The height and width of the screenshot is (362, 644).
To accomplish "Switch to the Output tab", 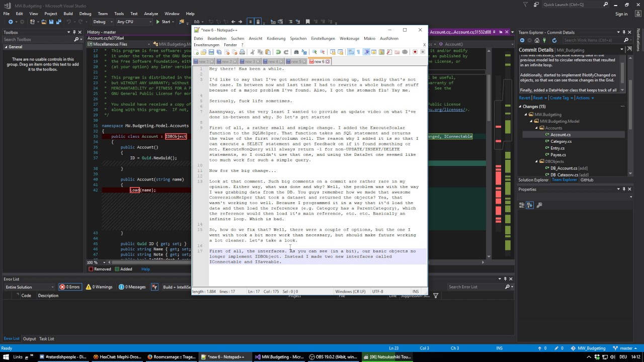I will pos(29,339).
